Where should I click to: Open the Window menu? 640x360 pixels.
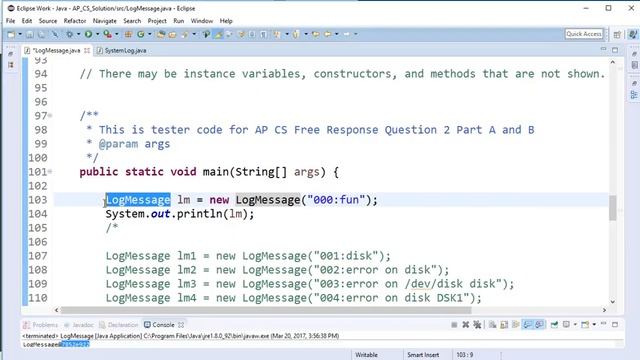pyautogui.click(x=202, y=21)
